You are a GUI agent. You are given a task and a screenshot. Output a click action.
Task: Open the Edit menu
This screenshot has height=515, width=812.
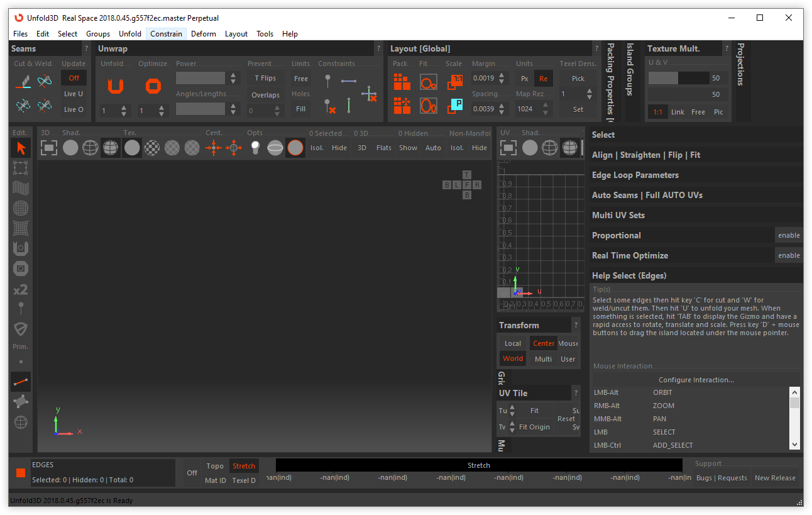click(x=43, y=34)
